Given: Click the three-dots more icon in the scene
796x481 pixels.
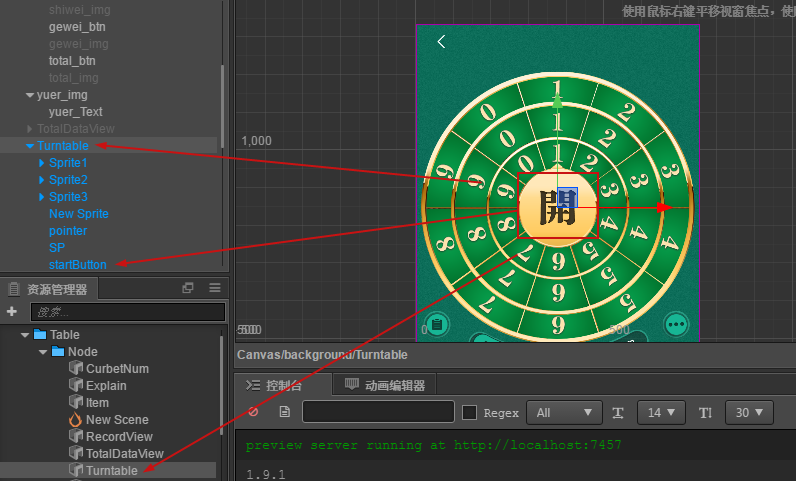Looking at the screenshot, I should click(676, 324).
